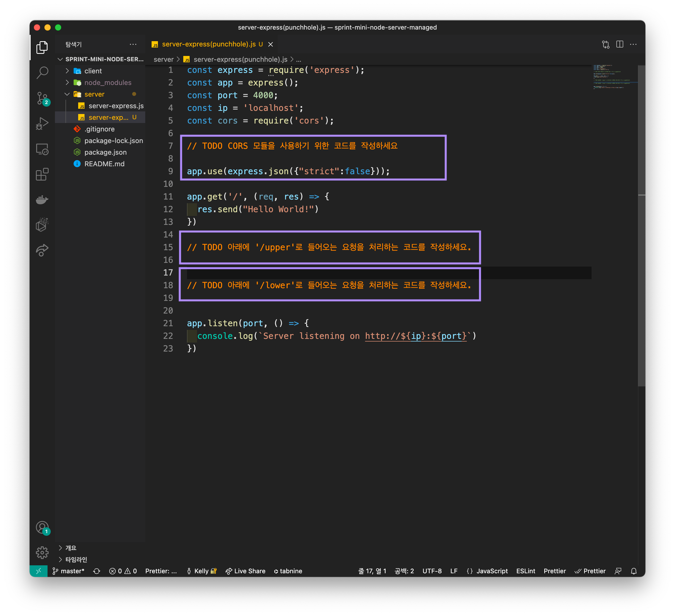The image size is (675, 616).
Task: Select the server-express(punchhole).js editor tab
Action: point(209,44)
